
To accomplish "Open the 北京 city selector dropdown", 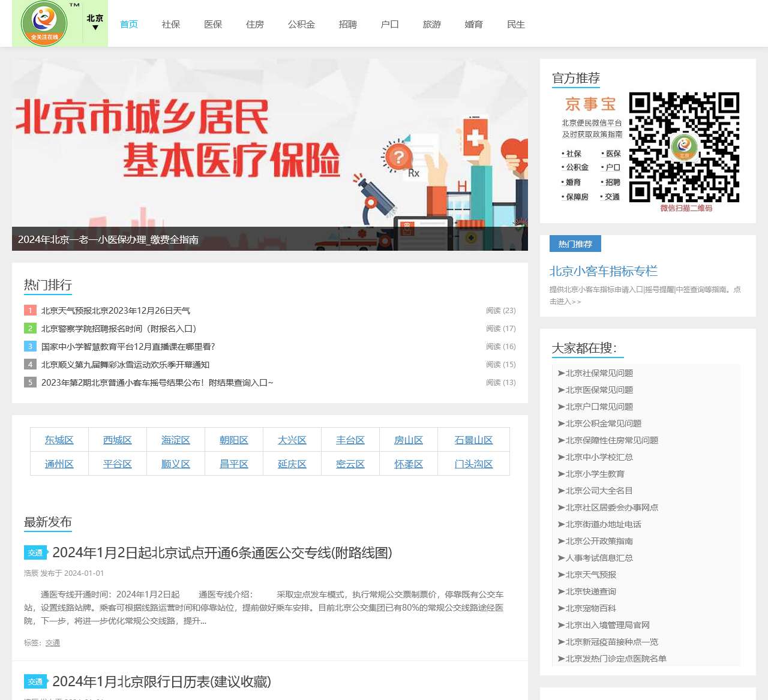I will tap(94, 23).
